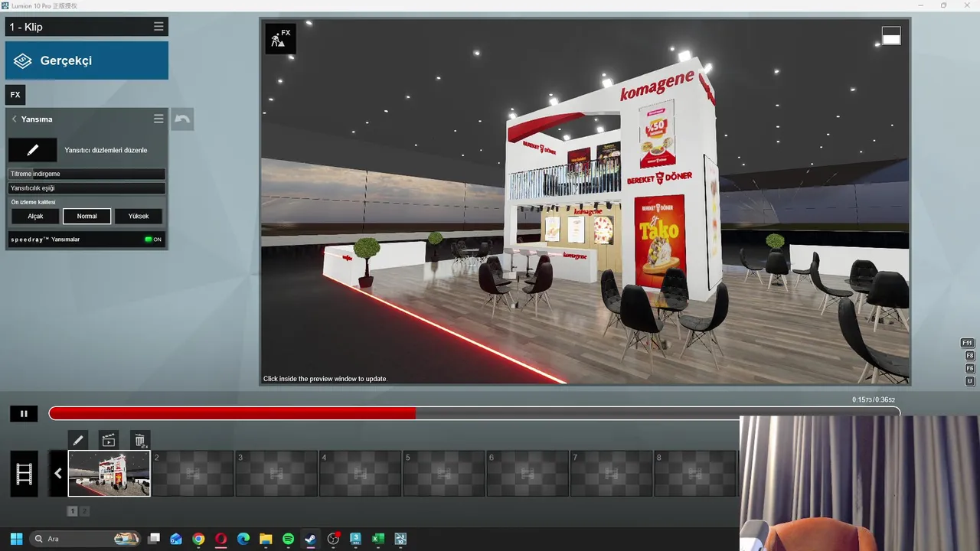
Task: Select the Gerçekçi style button
Action: pos(87,60)
